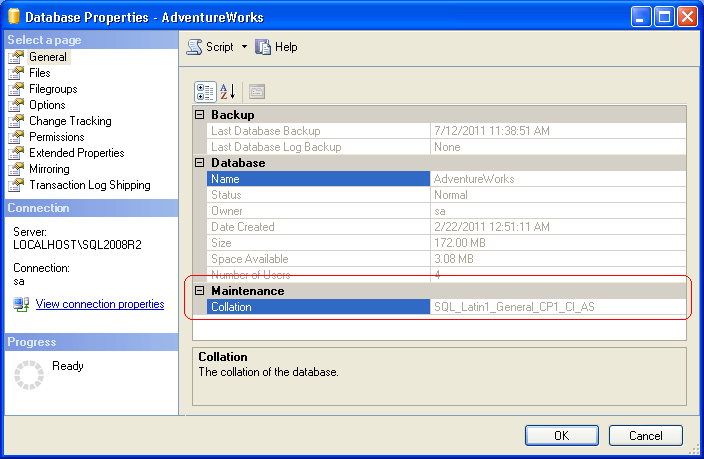Screen dimensions: 704x459
Task: Close the Database Properties window
Action: 687,17
